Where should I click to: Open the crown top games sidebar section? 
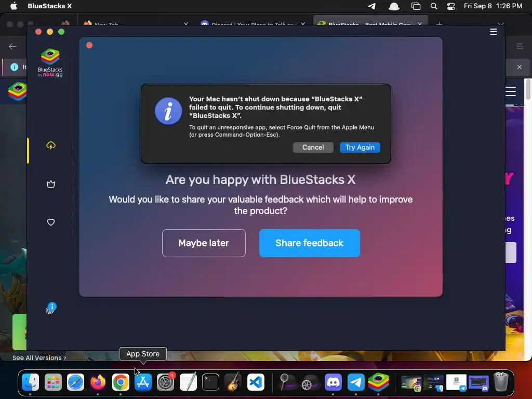51,184
